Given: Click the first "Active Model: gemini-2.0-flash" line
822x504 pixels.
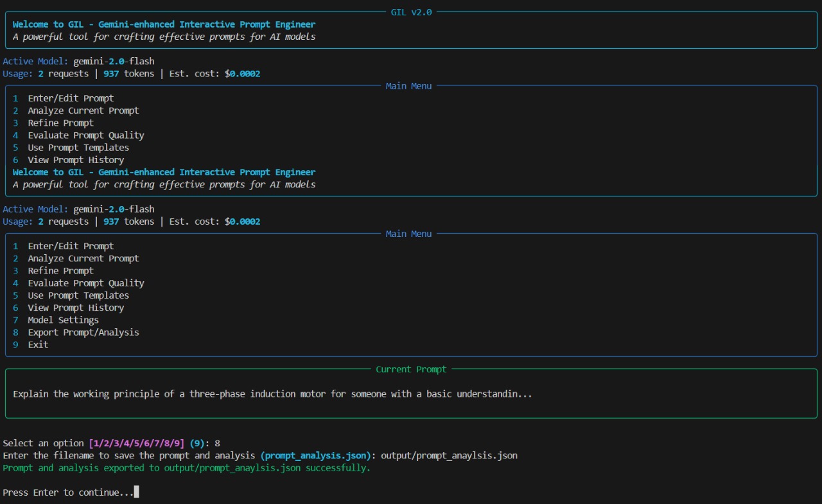Looking at the screenshot, I should 78,62.
